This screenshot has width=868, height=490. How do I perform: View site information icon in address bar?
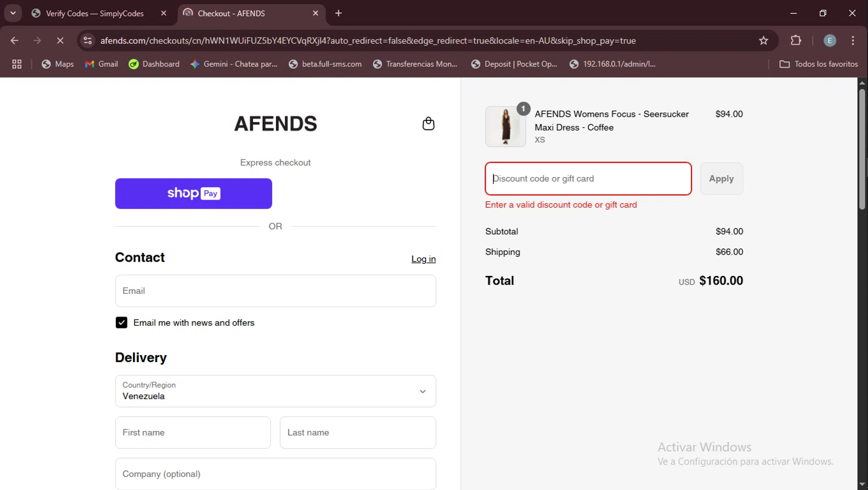[x=88, y=40]
